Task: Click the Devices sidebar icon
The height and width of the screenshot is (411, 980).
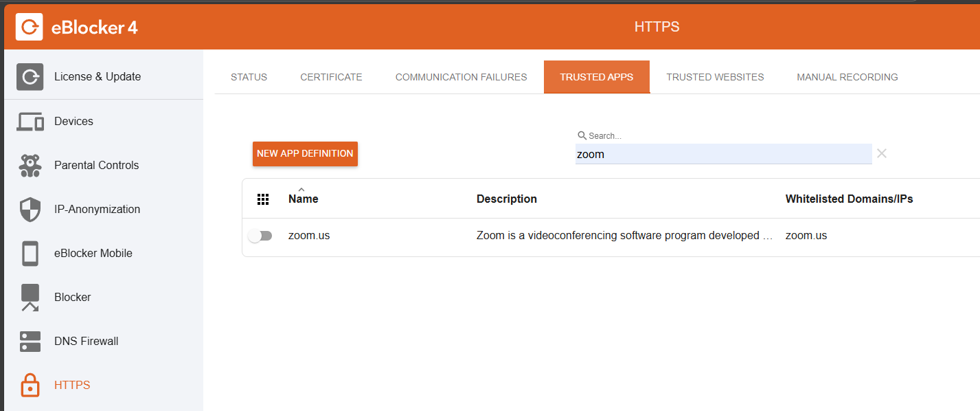Action: tap(30, 122)
